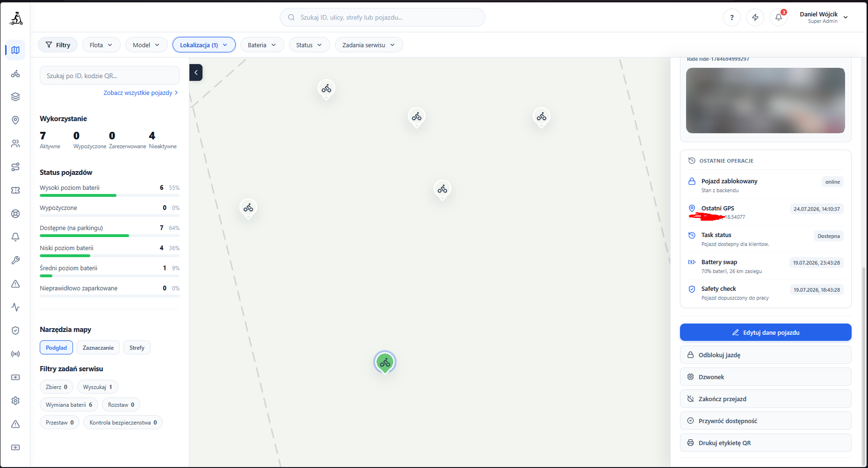This screenshot has height=468, width=868.
Task: Open the ticket coupon sidebar icon
Action: tap(15, 190)
